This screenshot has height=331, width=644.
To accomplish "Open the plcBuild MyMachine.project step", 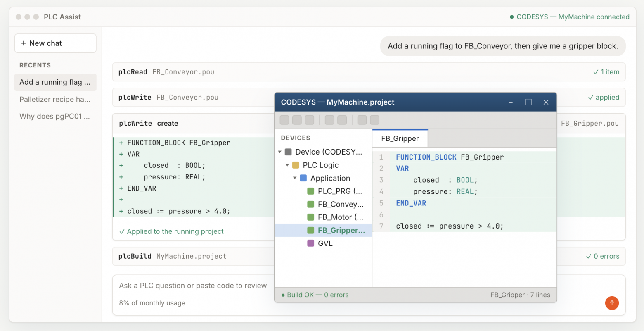I will tap(193, 256).
